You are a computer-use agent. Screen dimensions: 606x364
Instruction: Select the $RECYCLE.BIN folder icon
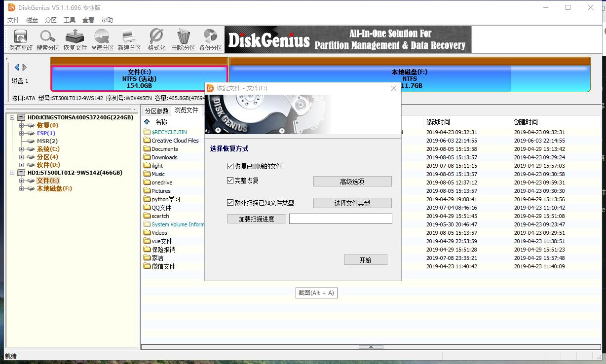147,132
